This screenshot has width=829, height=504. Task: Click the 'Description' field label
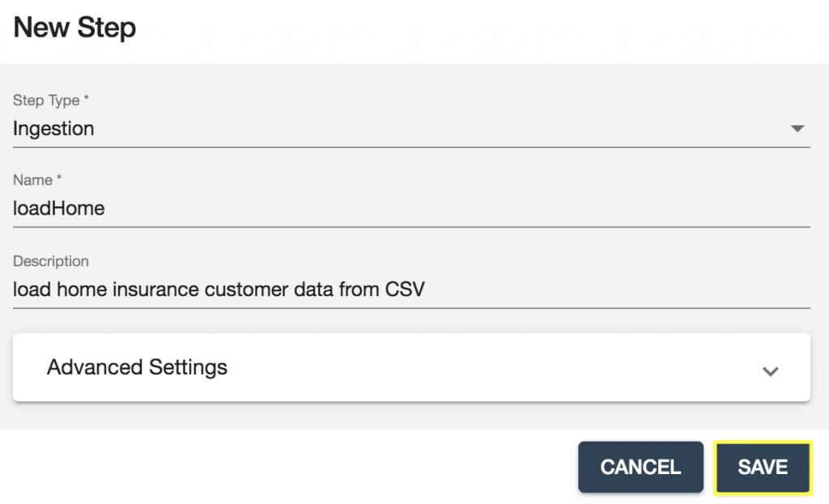[x=51, y=261]
